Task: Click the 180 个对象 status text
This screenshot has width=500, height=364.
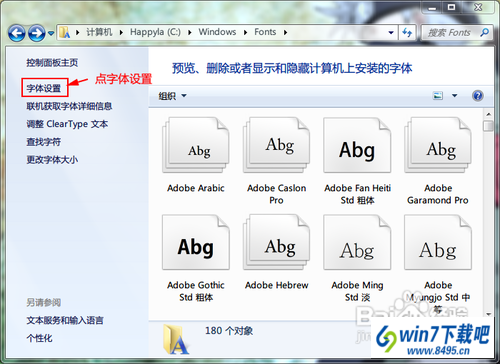Action: (229, 331)
